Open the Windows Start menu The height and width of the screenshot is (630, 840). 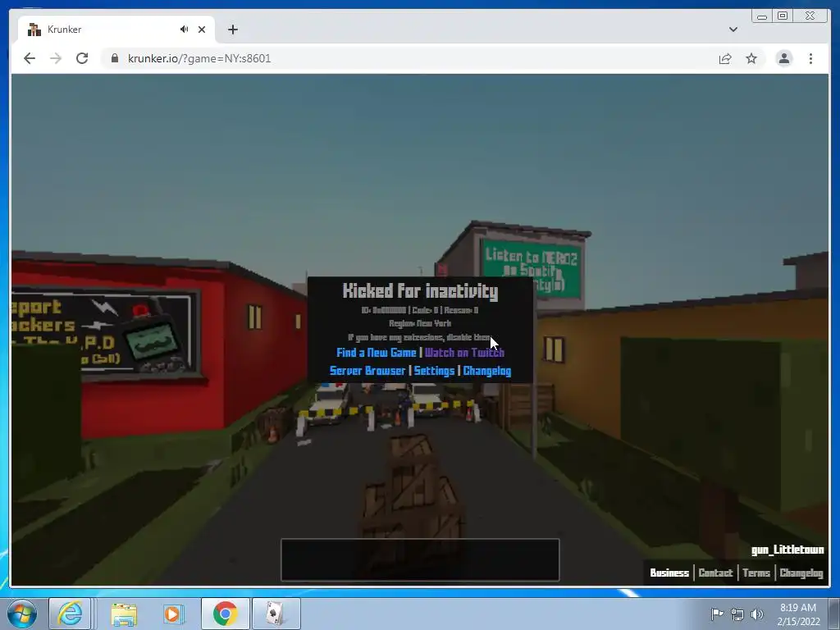pos(22,614)
